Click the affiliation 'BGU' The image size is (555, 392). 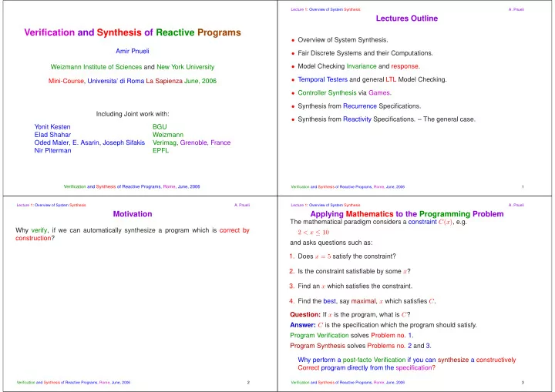[160, 126]
